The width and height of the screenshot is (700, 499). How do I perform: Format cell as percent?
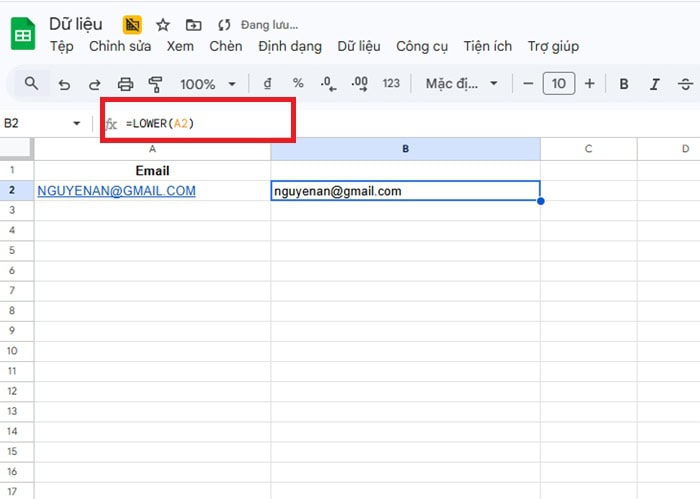tap(298, 84)
